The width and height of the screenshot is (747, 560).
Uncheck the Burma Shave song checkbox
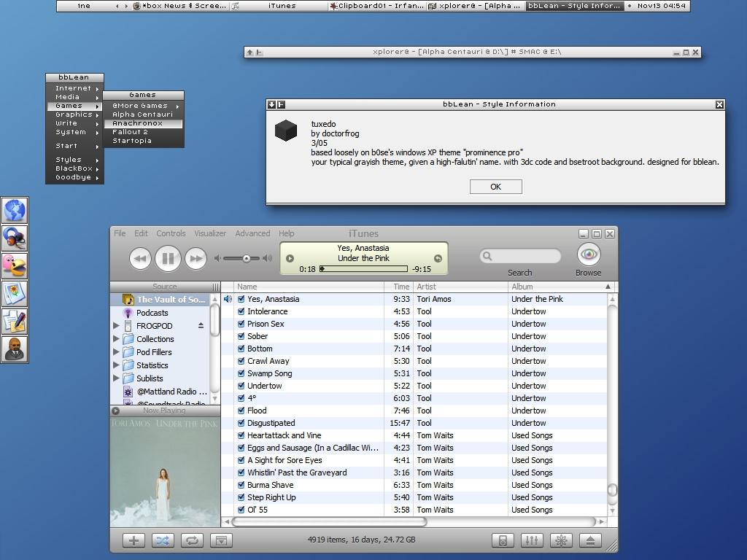coord(241,485)
